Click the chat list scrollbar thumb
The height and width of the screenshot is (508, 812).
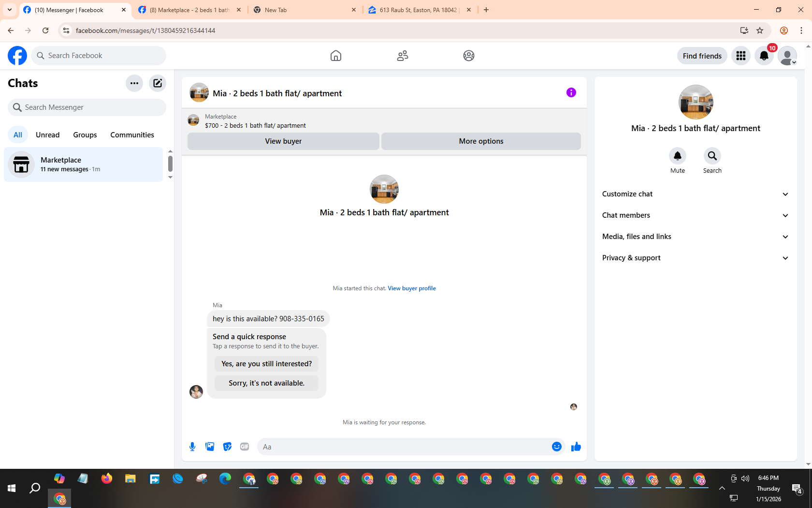[170, 164]
